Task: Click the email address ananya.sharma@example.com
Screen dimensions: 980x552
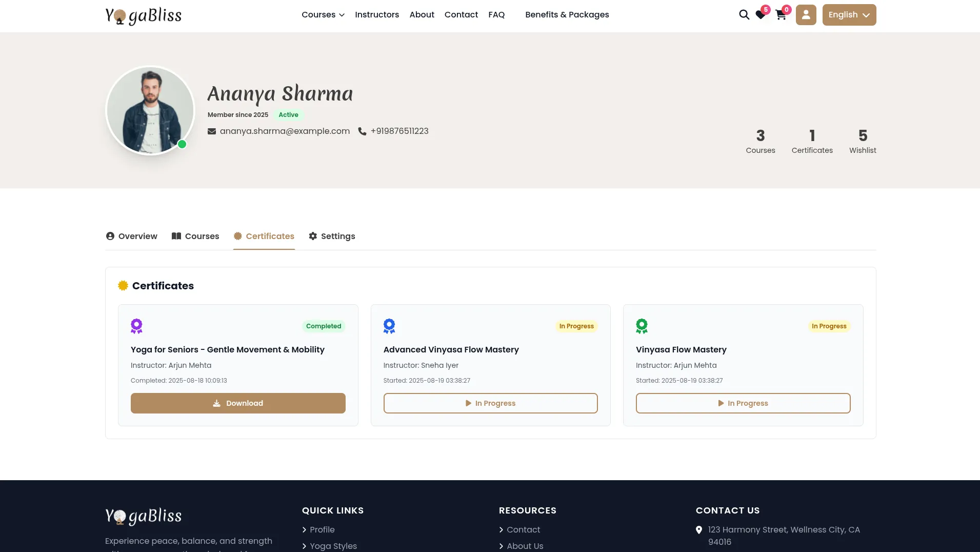Action: pyautogui.click(x=285, y=131)
